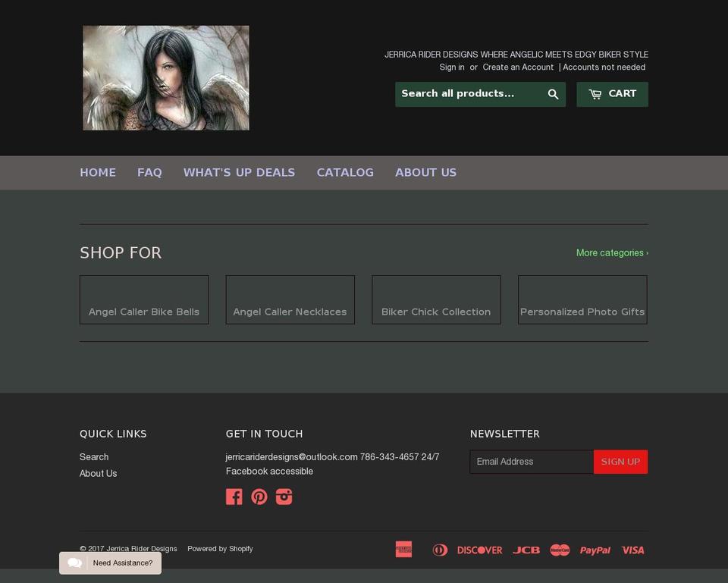Open What's Up Deals page

tap(239, 173)
